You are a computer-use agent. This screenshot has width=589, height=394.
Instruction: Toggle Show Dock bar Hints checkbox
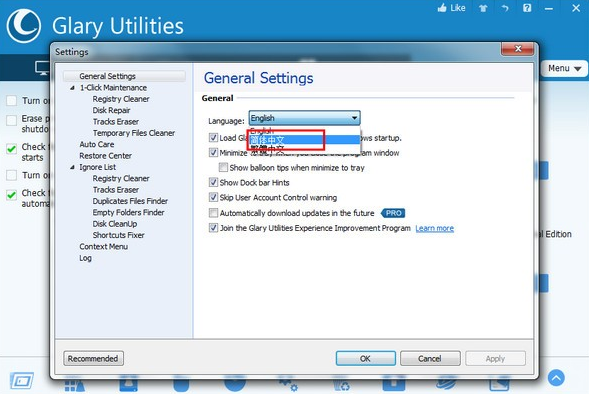(x=213, y=183)
